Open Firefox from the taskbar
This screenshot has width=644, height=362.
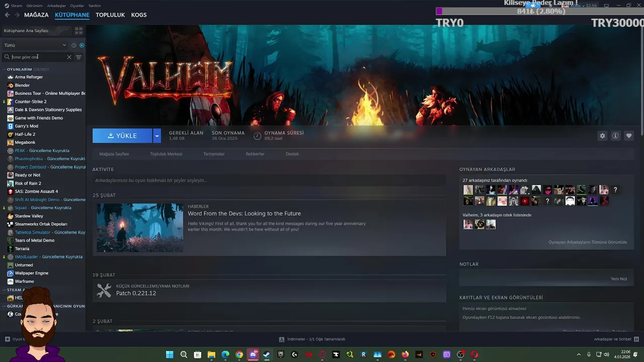point(405,354)
